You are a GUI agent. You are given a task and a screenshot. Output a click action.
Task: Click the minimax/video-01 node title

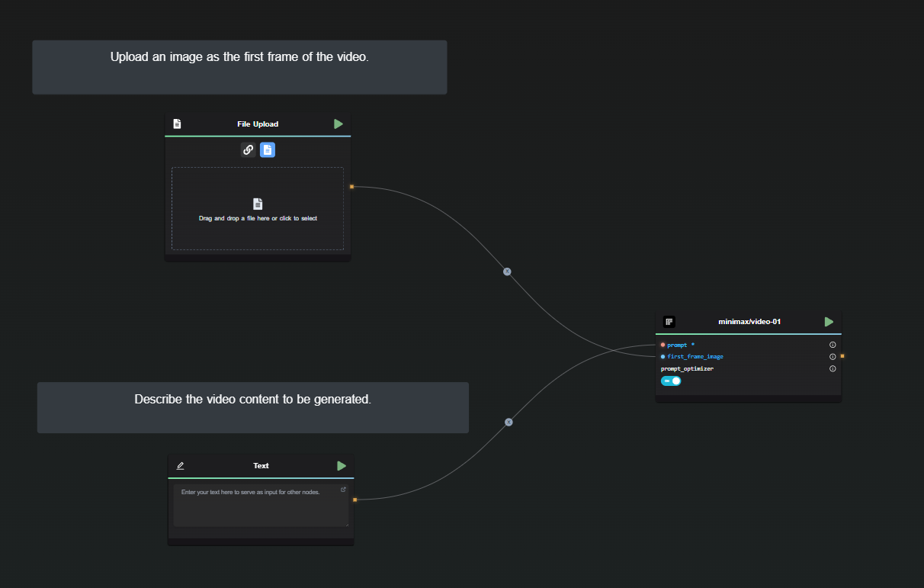[749, 322]
